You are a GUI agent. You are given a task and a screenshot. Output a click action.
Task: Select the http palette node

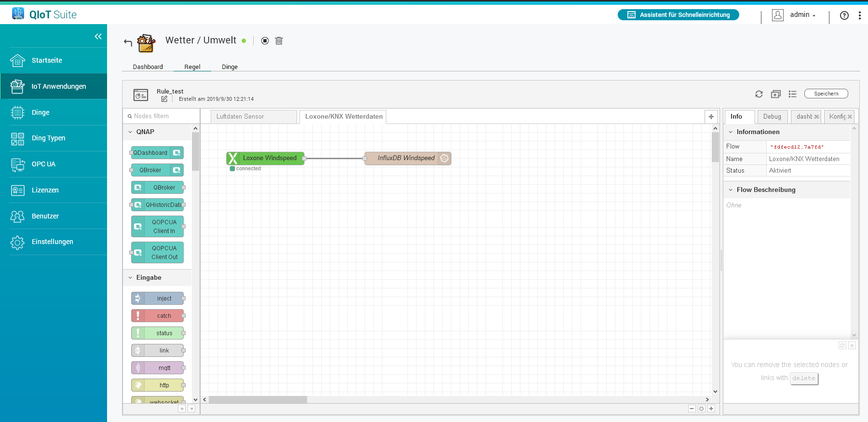[157, 385]
